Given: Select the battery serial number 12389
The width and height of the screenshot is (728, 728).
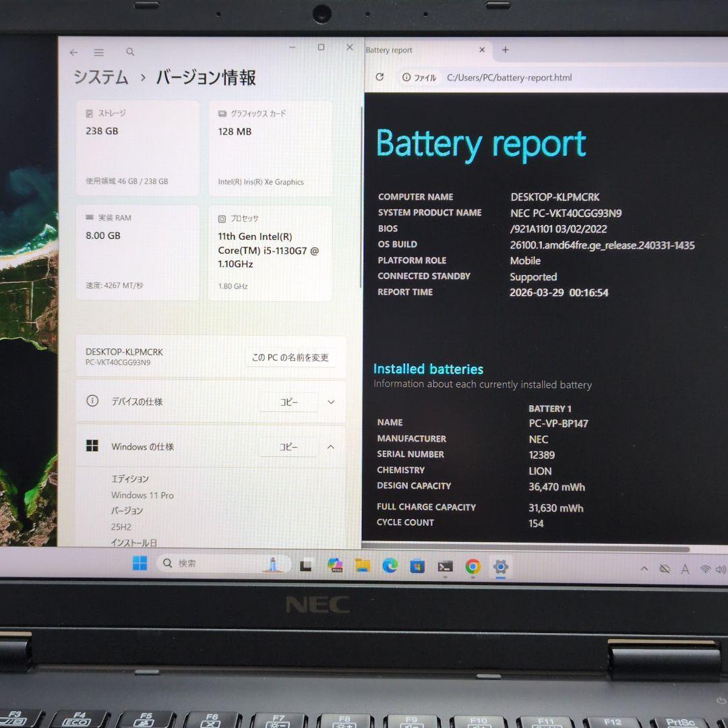Looking at the screenshot, I should [542, 455].
